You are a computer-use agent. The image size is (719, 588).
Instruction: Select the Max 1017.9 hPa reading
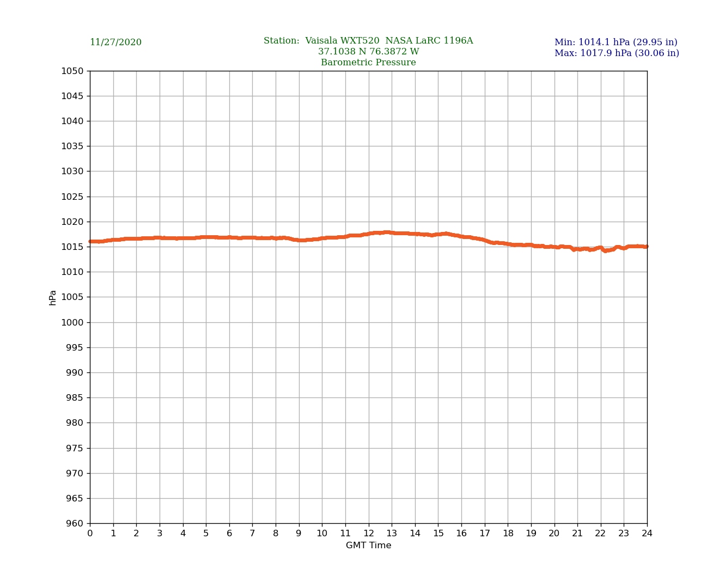click(x=617, y=53)
